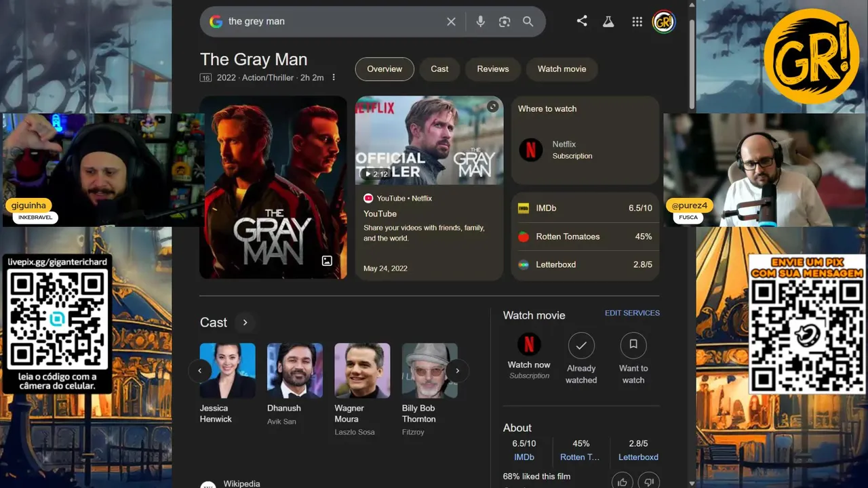
Task: Click Netflix Watch now button
Action: point(529,356)
